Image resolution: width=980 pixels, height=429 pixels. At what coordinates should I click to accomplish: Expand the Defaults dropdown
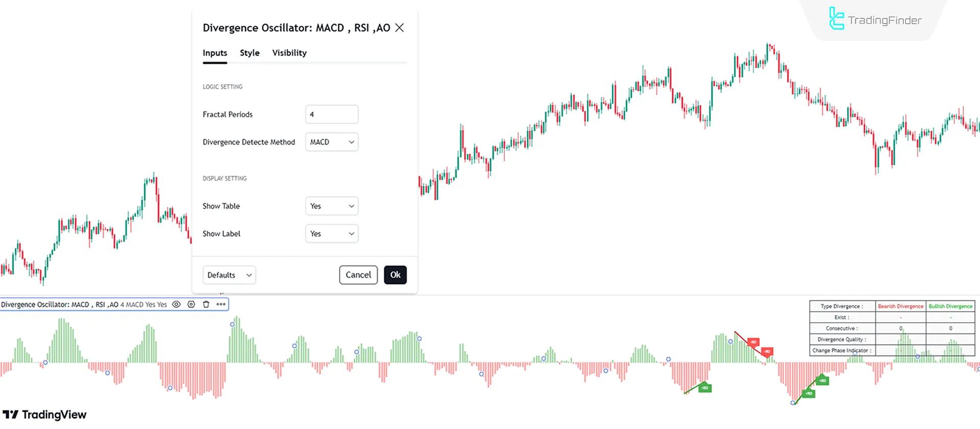[229, 275]
